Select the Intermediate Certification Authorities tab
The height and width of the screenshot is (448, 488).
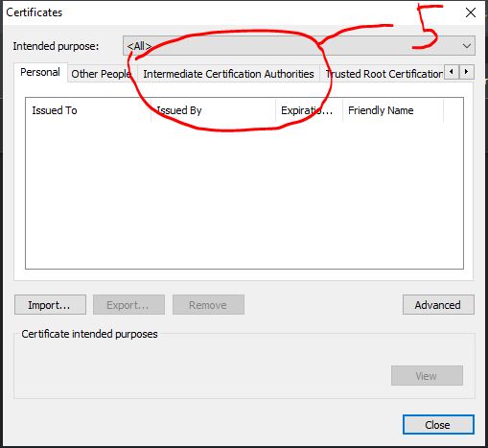228,74
